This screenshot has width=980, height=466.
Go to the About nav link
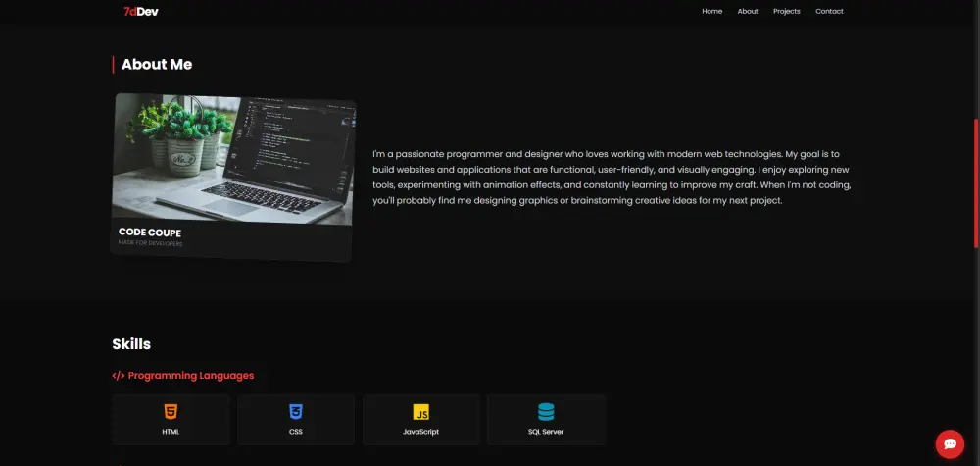tap(748, 11)
